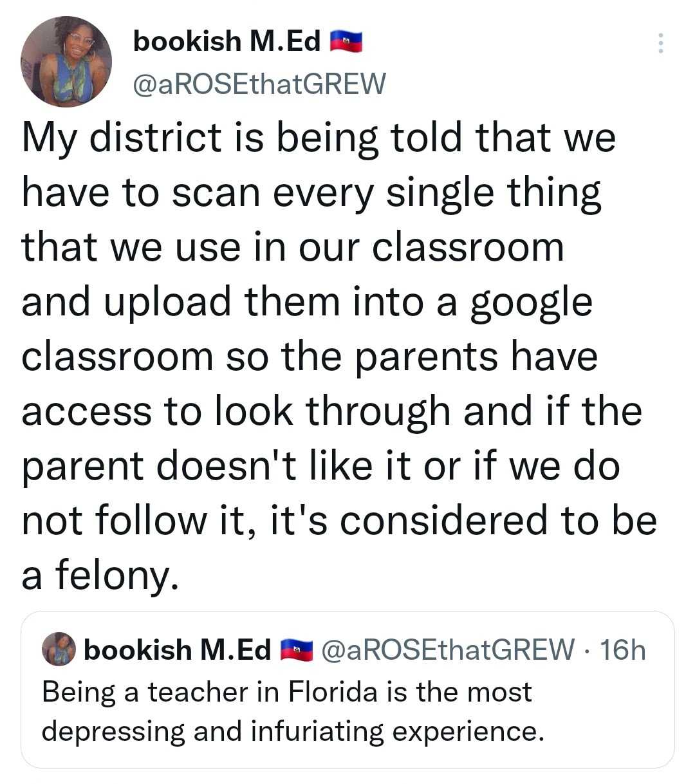Open the tweet author's large profile picture
This screenshot has width=695, height=784.
[66, 61]
